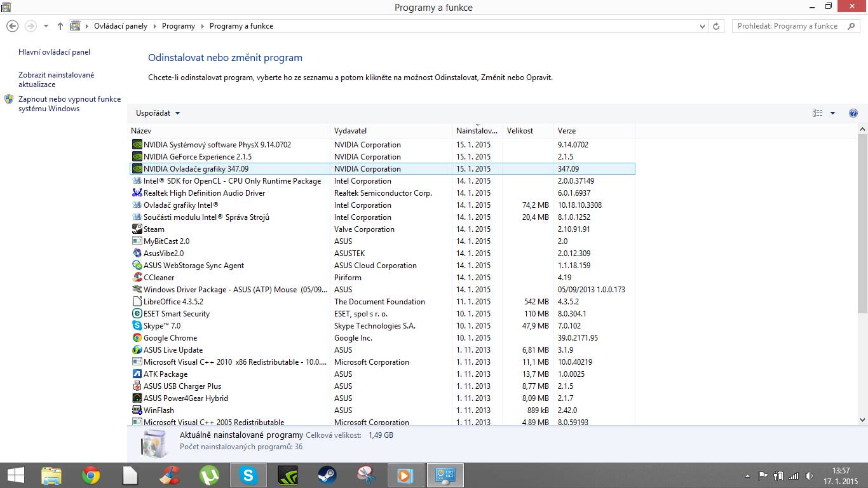Select Microsoft Visual C++ 2005 Redistributable
Image resolution: width=868 pixels, height=488 pixels.
click(x=382, y=423)
